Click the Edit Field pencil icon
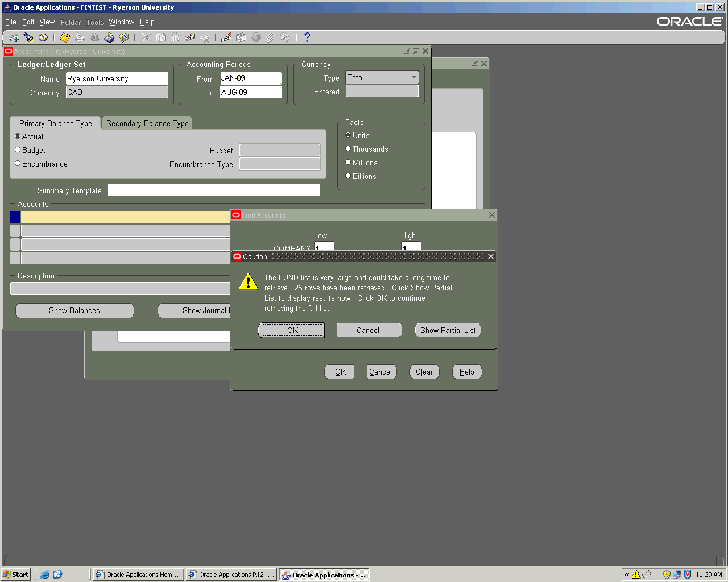 coord(226,38)
